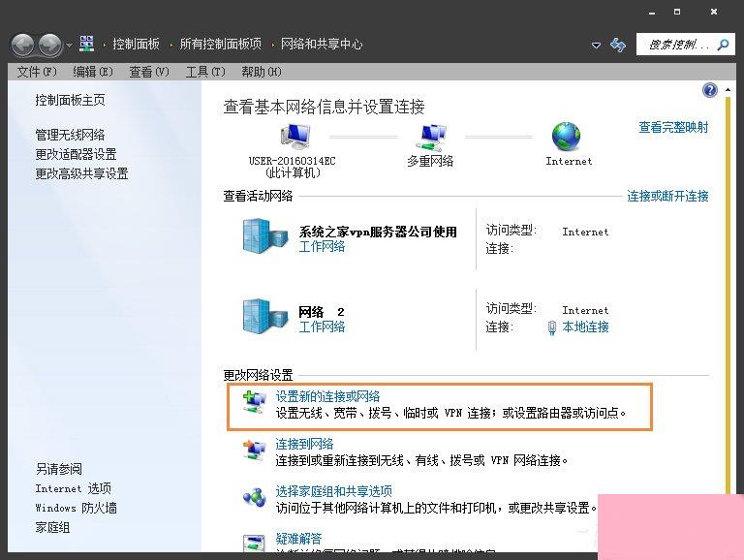Click the 多重网络 network icon
Image resolution: width=744 pixels, height=560 pixels.
point(431,138)
